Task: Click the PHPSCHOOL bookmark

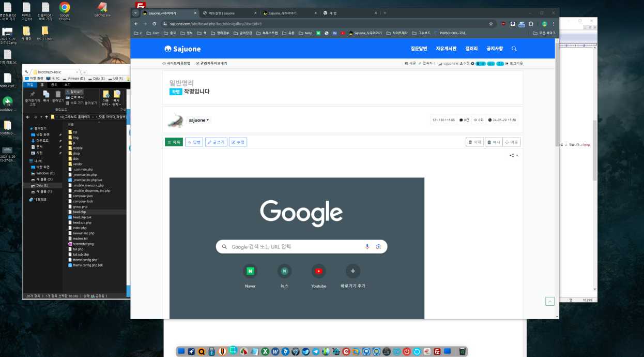Action: [x=450, y=33]
